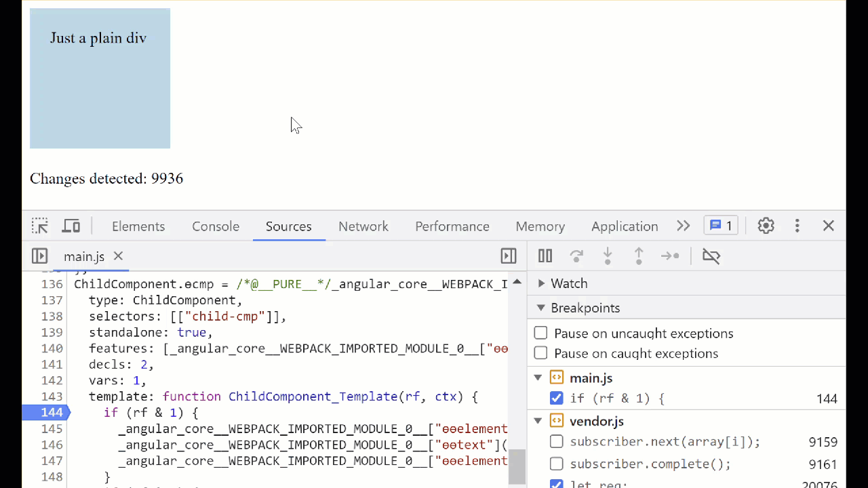The width and height of the screenshot is (868, 488).
Task: Step into next function call
Action: coord(607,256)
